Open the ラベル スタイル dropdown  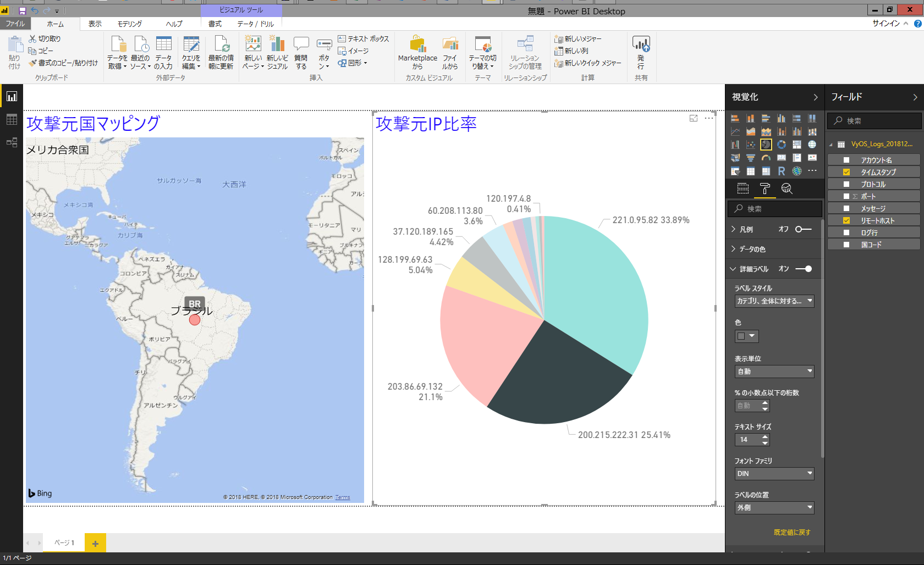774,301
